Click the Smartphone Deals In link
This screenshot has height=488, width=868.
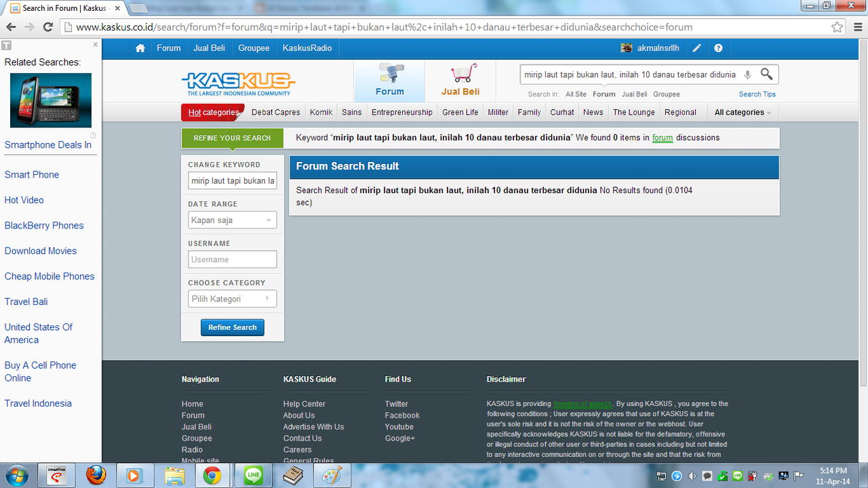48,144
